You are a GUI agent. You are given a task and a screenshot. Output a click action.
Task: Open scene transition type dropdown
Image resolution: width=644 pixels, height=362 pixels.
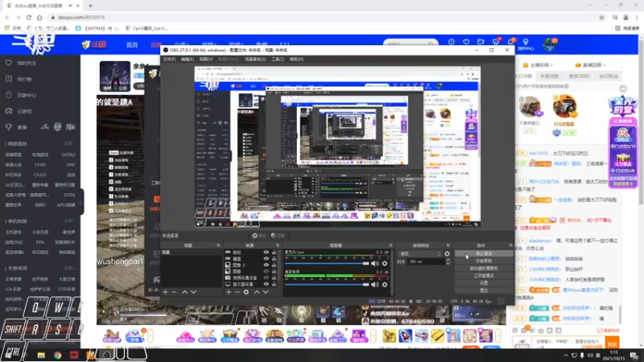[x=419, y=254]
